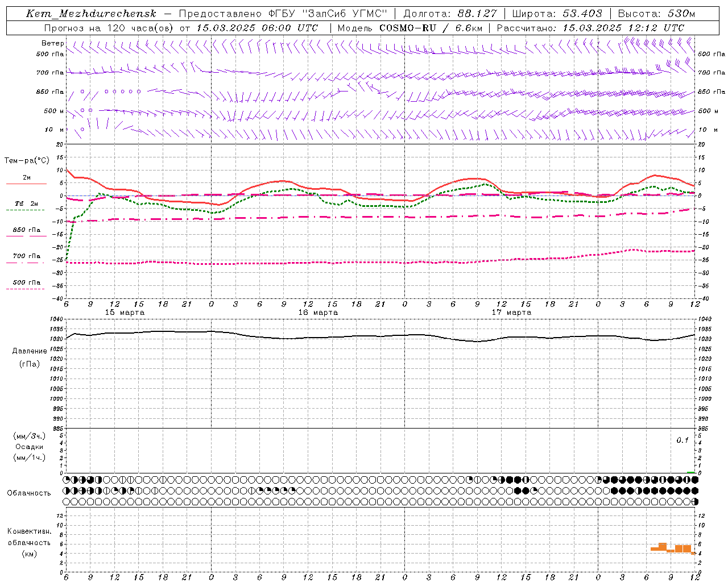
Task: Click the green dashed Td 2м legend line
Action: [x=25, y=210]
